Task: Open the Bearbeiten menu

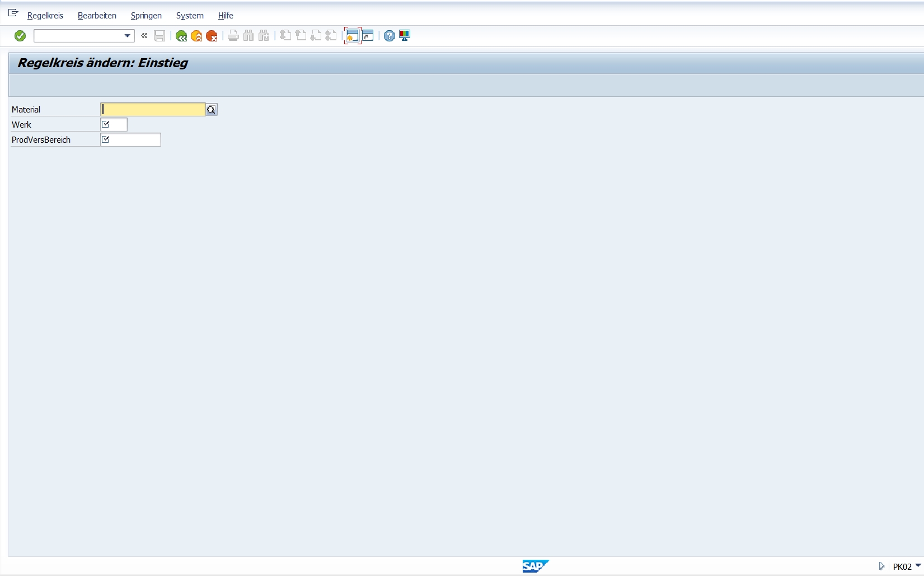Action: (97, 16)
